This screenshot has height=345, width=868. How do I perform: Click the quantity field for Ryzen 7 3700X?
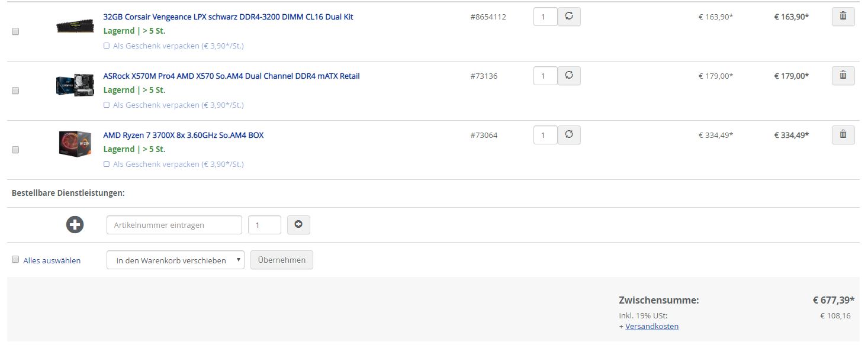click(545, 135)
